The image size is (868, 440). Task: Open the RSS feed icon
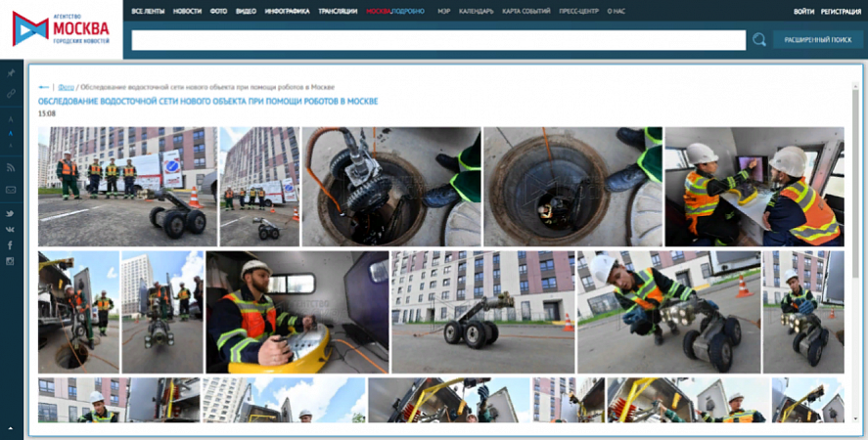[x=11, y=168]
